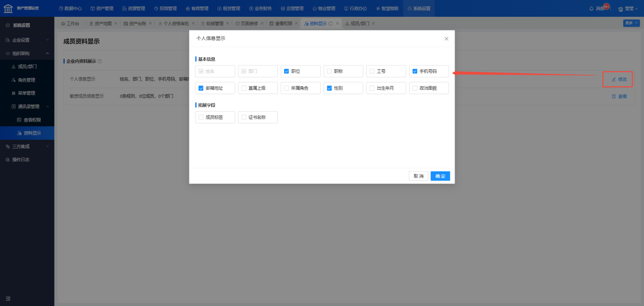
Task: Click the asset management logo icon
Action: (x=8, y=8)
